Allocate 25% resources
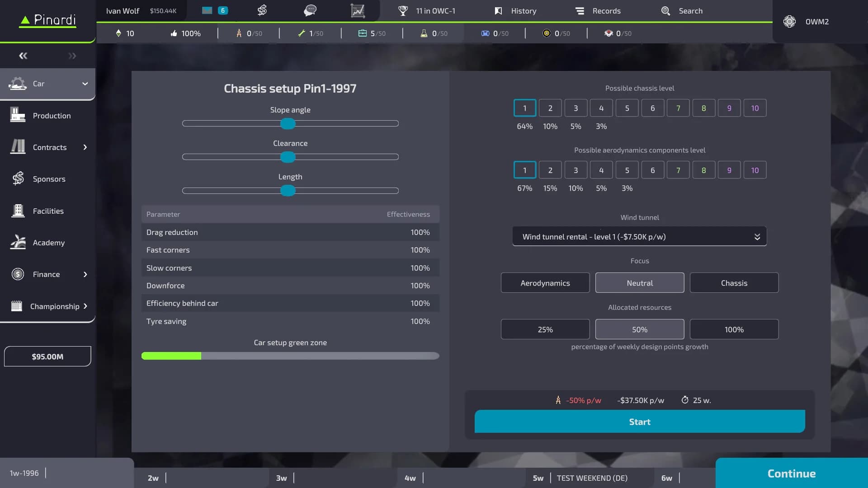 [545, 329]
